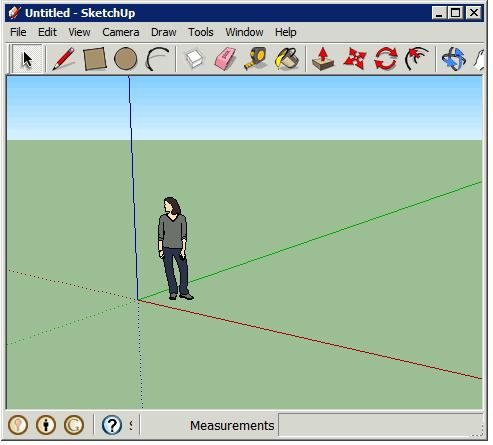The width and height of the screenshot is (493, 445).
Task: Choose the Move tool with red arrows
Action: coord(355,59)
